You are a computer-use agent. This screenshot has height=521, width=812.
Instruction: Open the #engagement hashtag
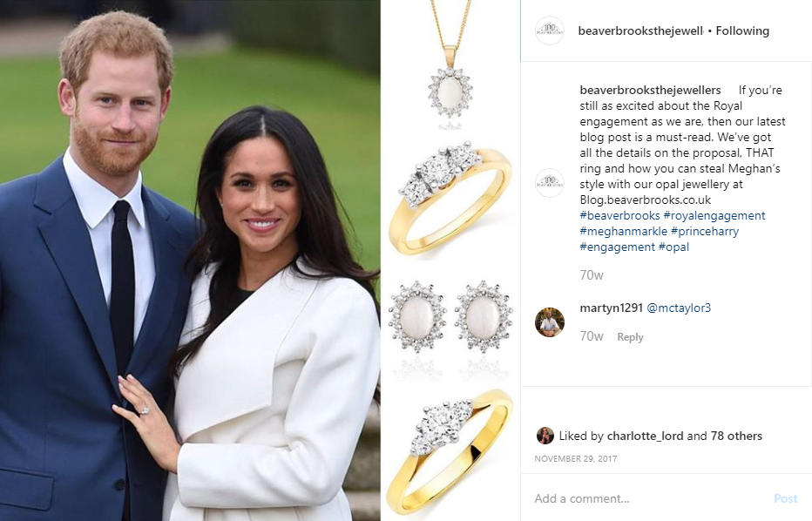tap(618, 247)
